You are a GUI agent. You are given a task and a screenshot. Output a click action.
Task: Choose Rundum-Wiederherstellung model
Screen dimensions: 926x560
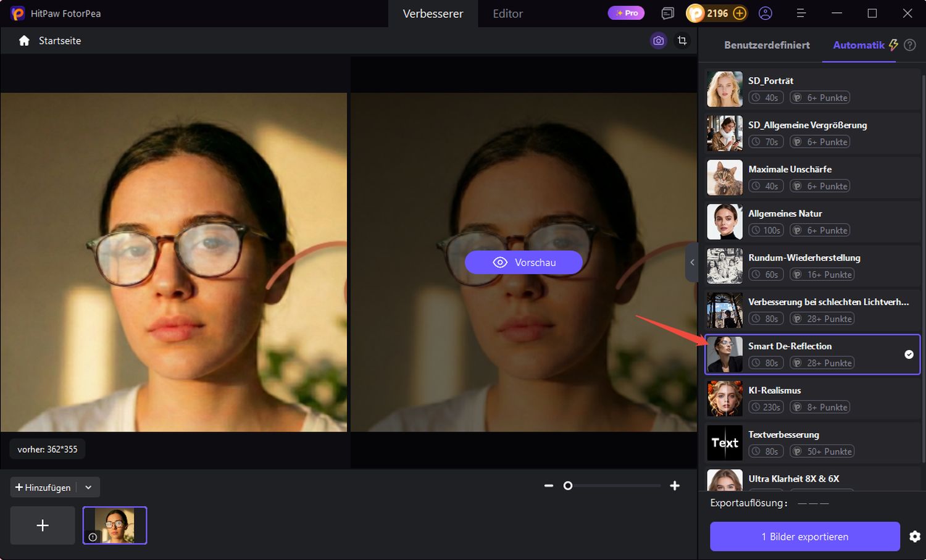pos(813,266)
